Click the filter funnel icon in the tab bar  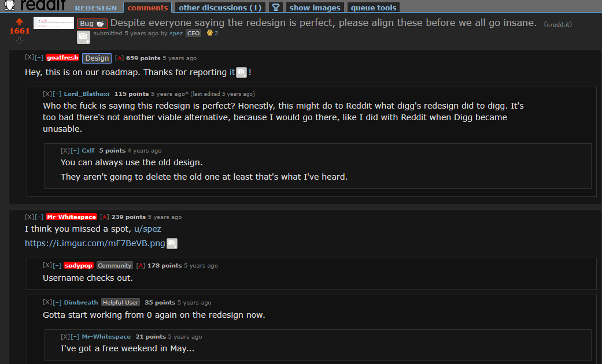276,8
